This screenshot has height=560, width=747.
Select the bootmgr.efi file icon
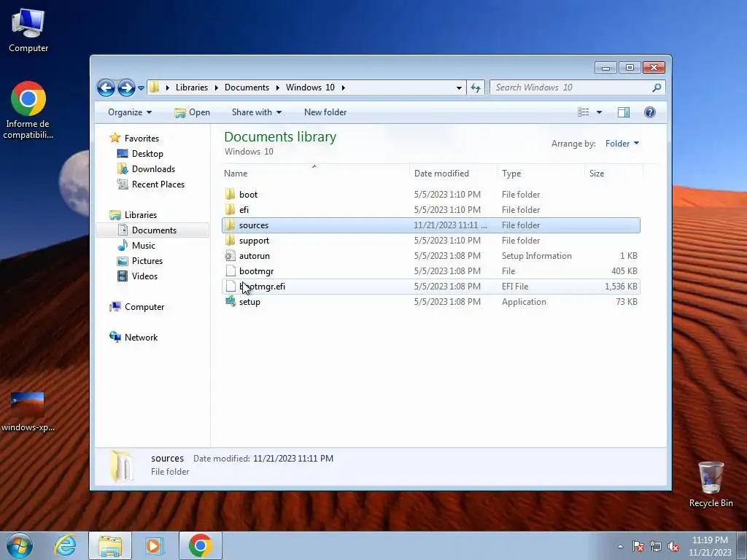coord(230,286)
